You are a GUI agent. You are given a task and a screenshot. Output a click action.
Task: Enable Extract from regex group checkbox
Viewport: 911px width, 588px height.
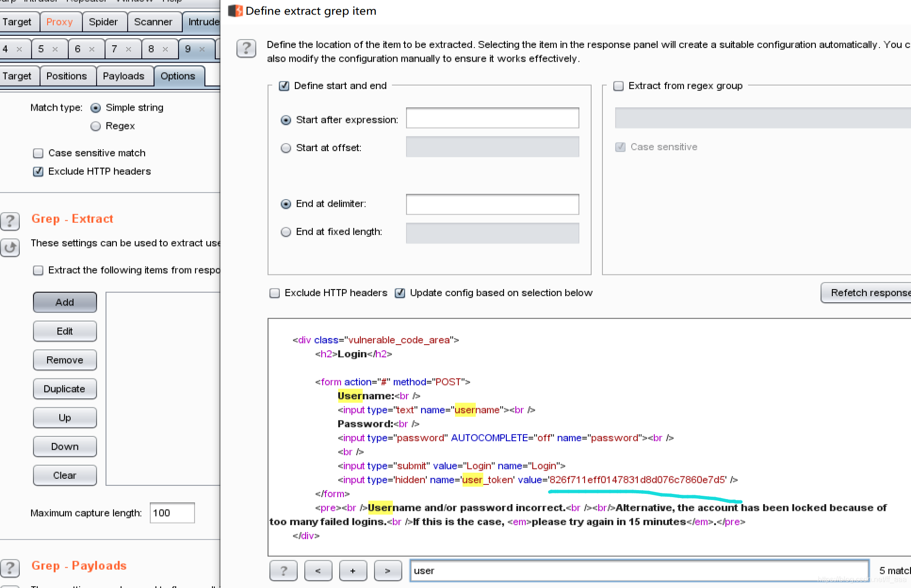[x=618, y=86]
